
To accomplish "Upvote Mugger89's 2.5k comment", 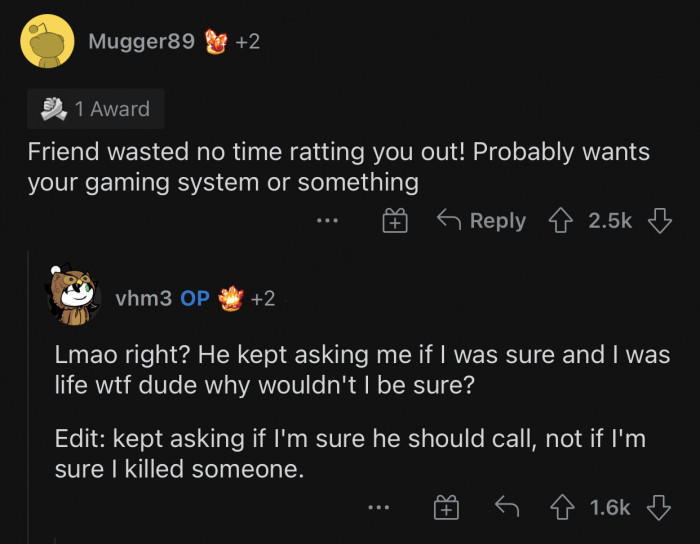I will tap(563, 221).
